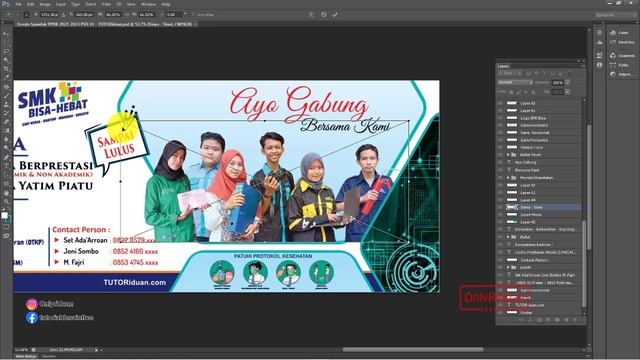Close the open document tab
Viewport: 640px width, 360px height.
click(196, 24)
